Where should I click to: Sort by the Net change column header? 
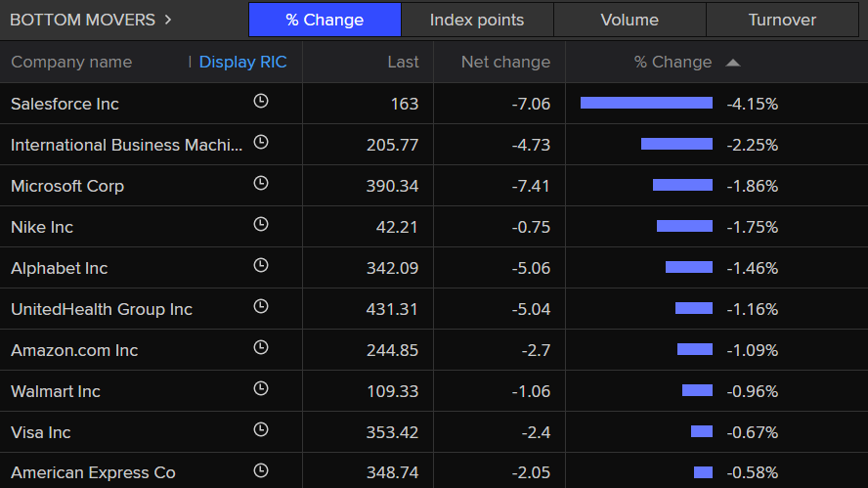click(505, 62)
